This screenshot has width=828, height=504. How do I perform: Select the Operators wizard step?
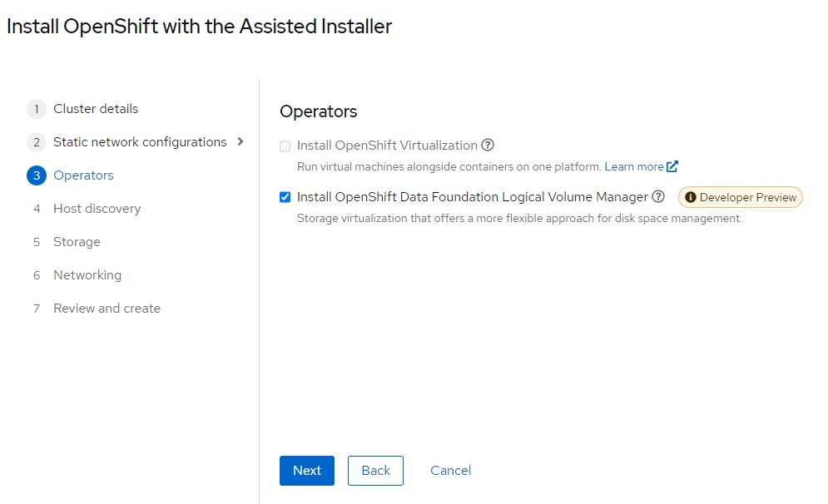point(83,175)
